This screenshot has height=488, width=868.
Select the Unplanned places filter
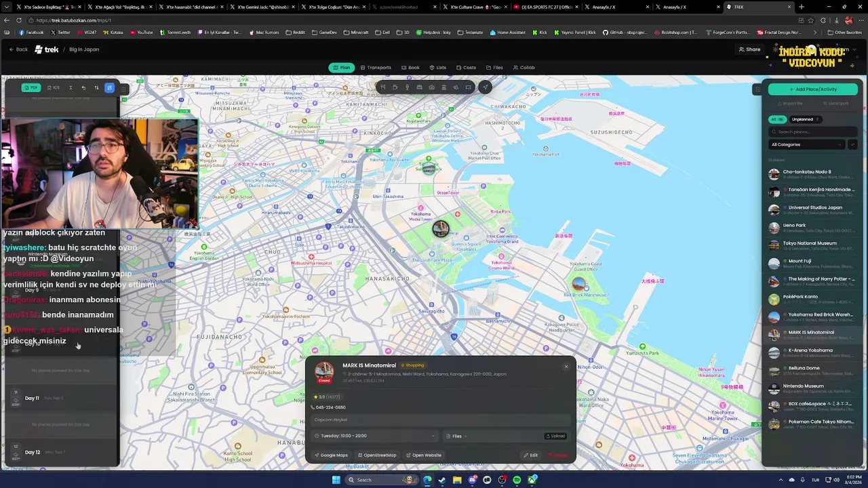pyautogui.click(x=805, y=119)
